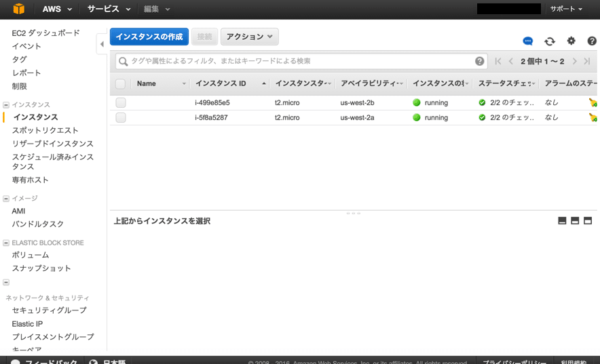Collapse the left navigation panel
Image resolution: width=600 pixels, height=364 pixels.
click(102, 44)
